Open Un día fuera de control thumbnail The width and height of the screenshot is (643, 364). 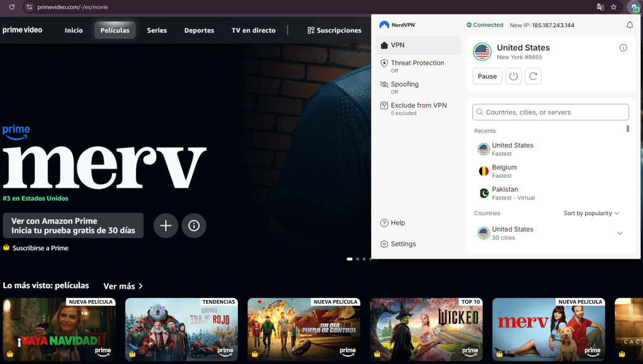click(x=304, y=329)
